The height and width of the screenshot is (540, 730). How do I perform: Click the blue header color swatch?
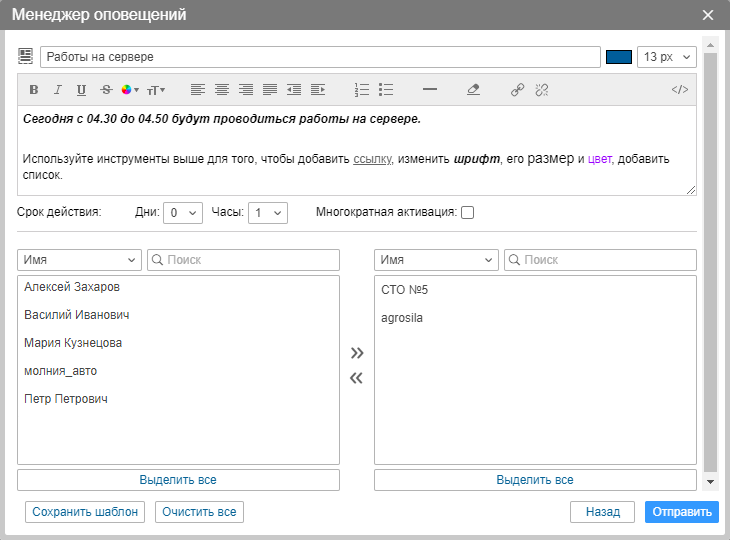click(619, 57)
